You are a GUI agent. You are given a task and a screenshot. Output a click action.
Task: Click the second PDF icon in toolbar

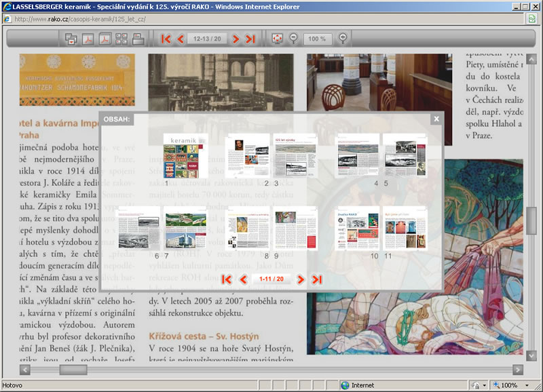(105, 39)
